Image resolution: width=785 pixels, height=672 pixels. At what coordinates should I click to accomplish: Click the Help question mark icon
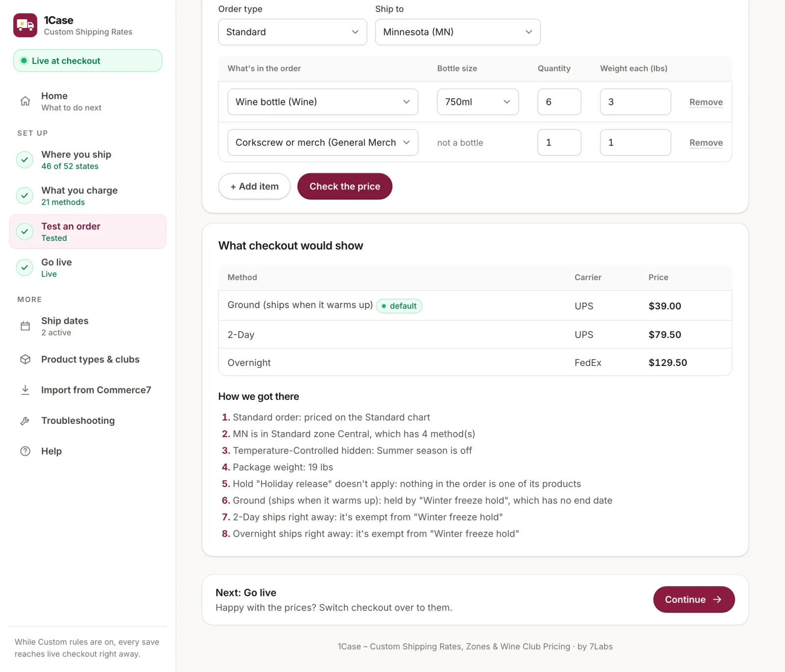[25, 451]
